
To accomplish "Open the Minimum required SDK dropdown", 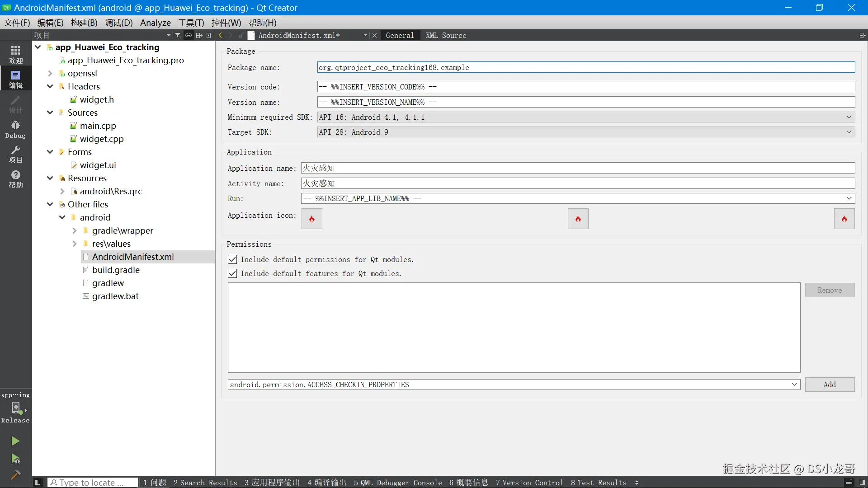I will (585, 117).
